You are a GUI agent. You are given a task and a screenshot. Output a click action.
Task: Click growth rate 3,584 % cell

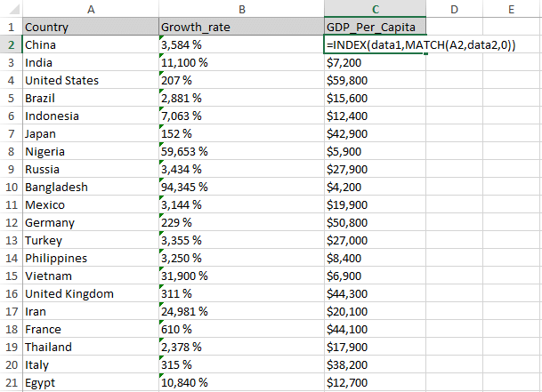[241, 44]
